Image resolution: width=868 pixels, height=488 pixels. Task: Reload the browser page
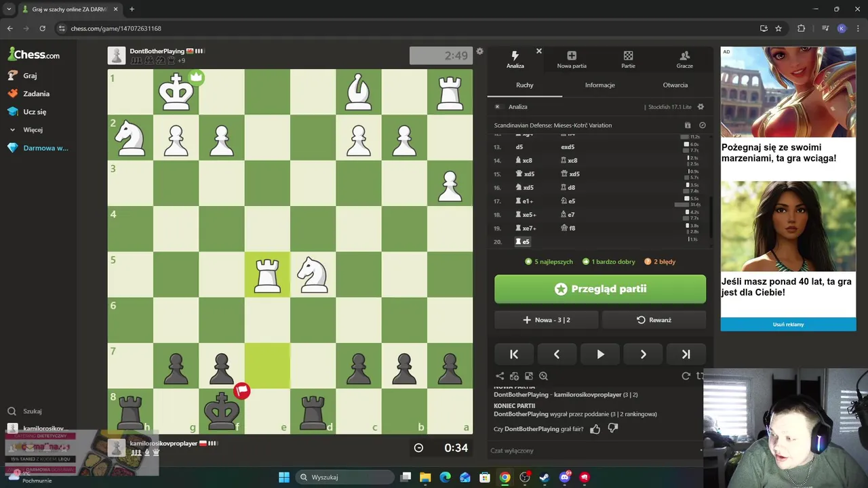pyautogui.click(x=42, y=28)
